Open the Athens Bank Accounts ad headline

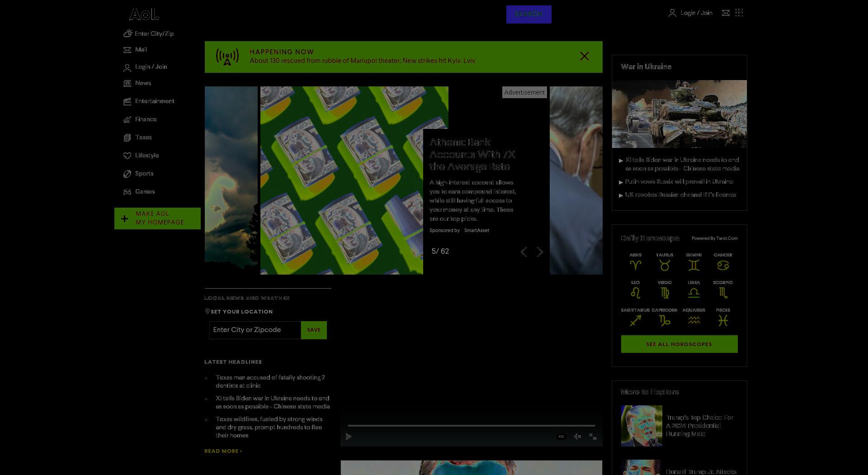472,154
